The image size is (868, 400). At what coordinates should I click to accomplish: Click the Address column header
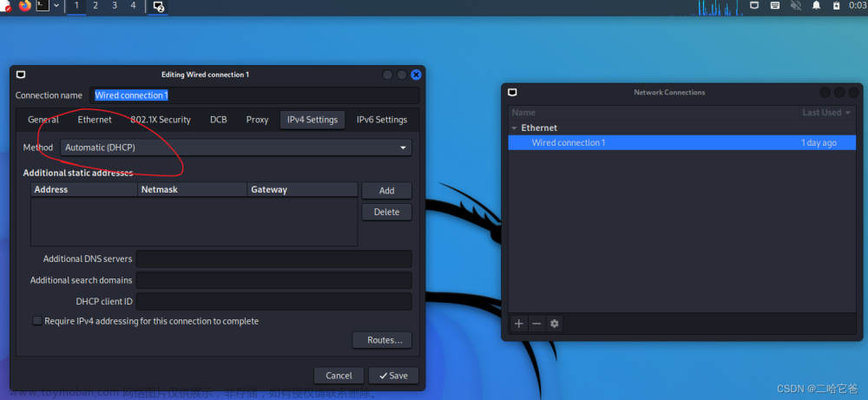coord(84,189)
